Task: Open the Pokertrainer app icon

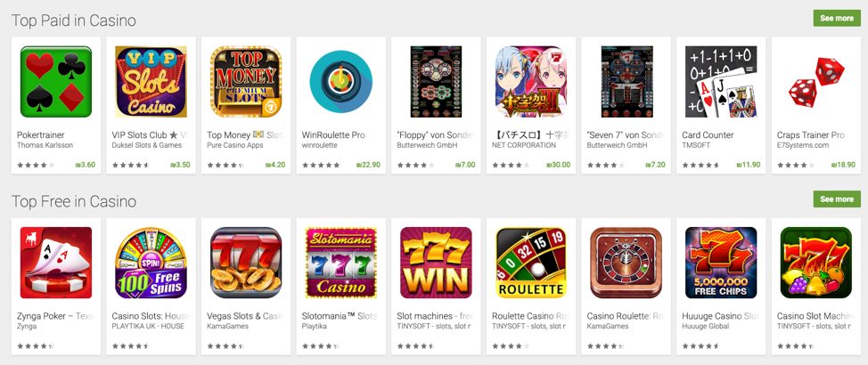Action: click(56, 82)
